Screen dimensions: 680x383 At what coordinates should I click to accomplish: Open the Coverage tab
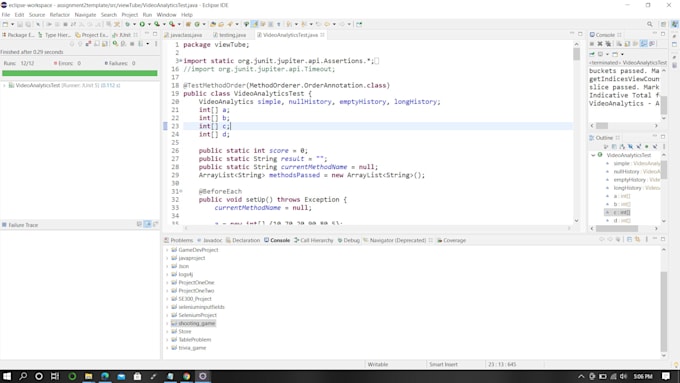(451, 240)
